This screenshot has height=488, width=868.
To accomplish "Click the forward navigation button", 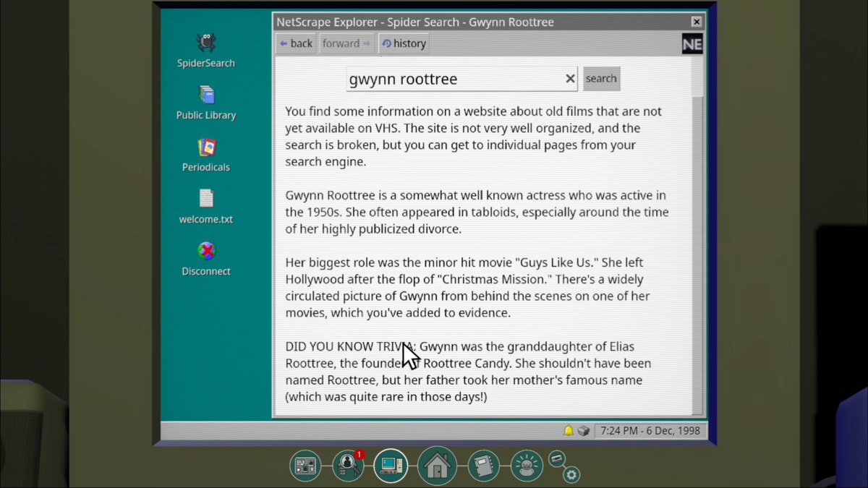I will tap(346, 43).
